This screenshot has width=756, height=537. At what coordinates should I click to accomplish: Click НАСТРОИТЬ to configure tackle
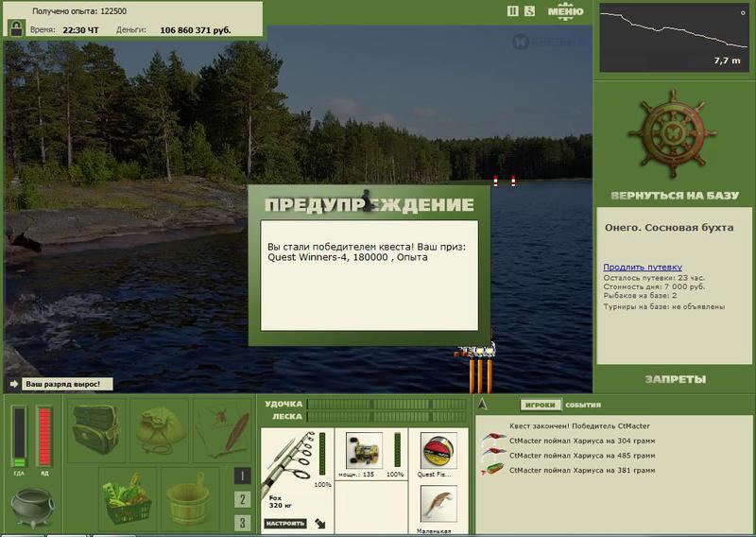tap(285, 523)
